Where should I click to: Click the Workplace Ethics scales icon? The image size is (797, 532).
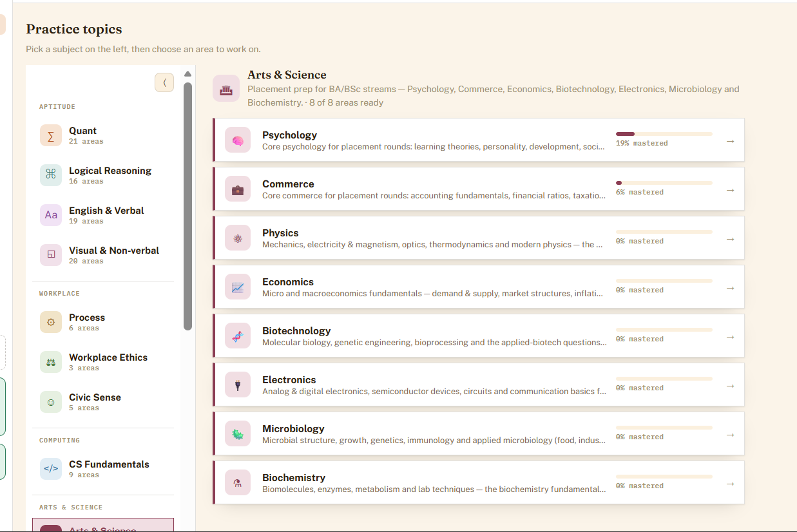tap(51, 362)
